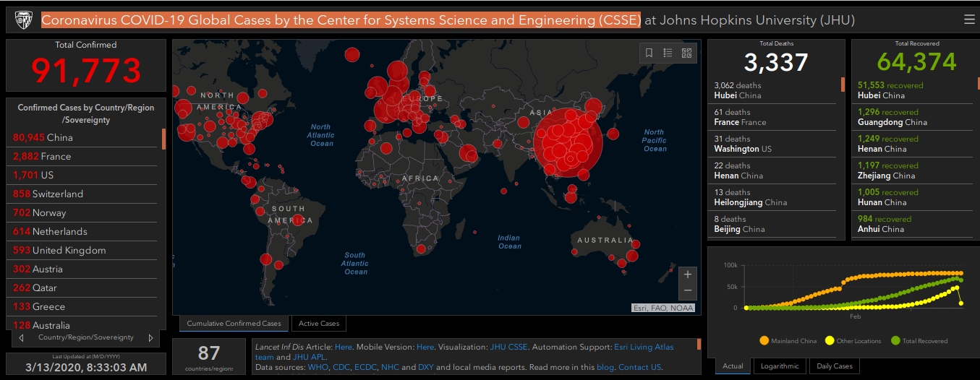980x380 pixels.
Task: Zoom in with the map plus button
Action: 687,275
